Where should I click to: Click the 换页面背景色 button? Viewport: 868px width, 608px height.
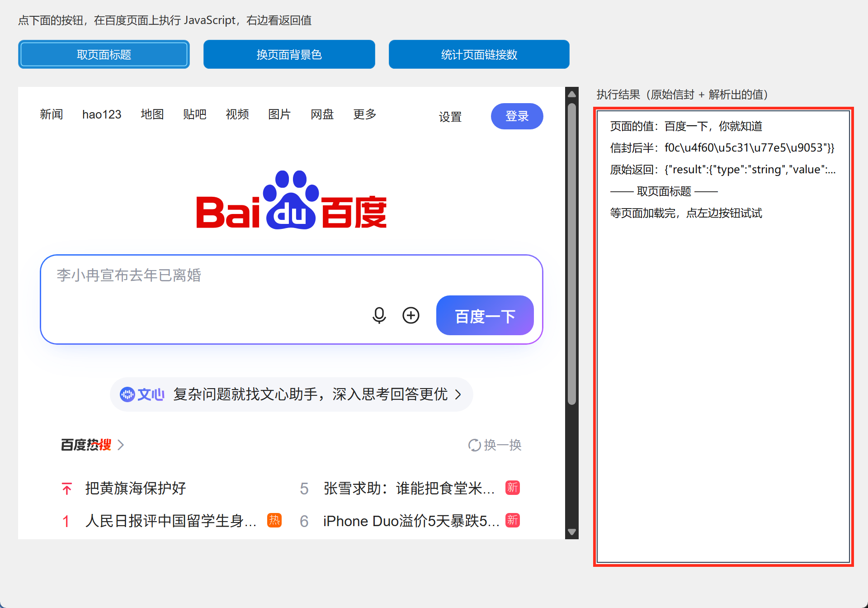pos(289,54)
